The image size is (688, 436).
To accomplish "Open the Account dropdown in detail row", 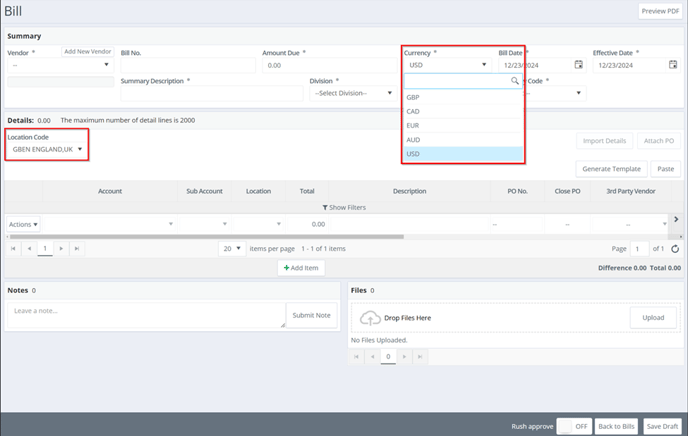I will 110,224.
